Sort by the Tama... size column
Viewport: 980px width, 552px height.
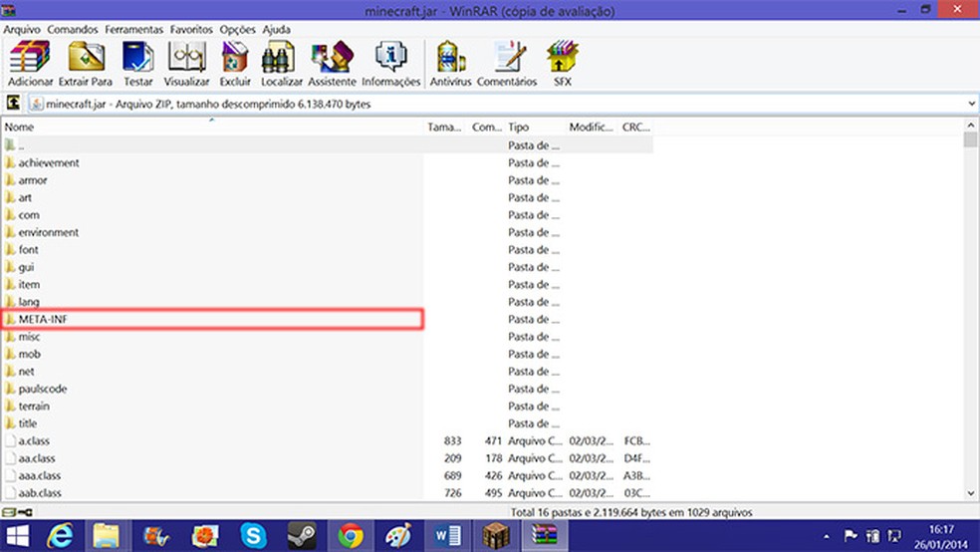click(x=445, y=127)
